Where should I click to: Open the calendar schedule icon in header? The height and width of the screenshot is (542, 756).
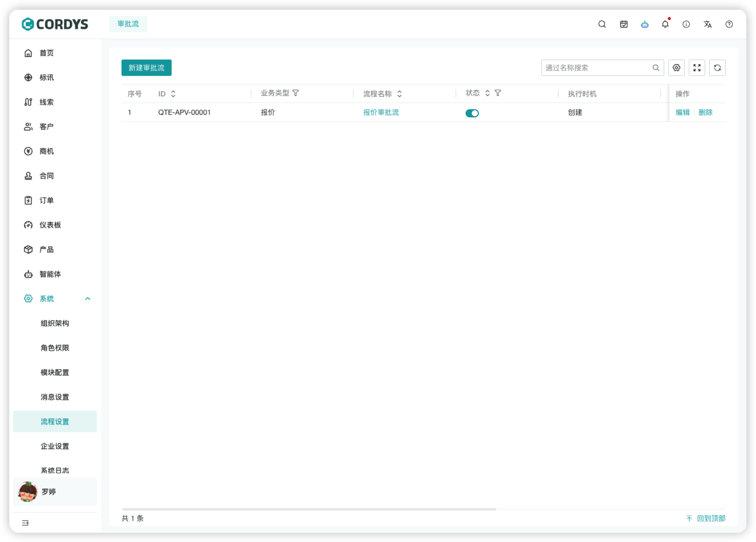pyautogui.click(x=623, y=24)
